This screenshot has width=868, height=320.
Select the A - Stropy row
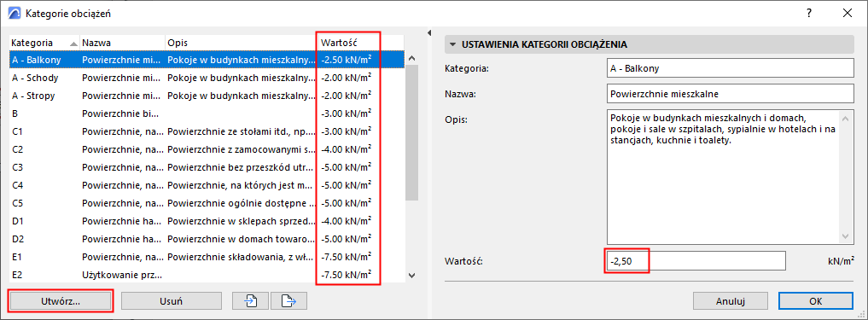pos(207,96)
